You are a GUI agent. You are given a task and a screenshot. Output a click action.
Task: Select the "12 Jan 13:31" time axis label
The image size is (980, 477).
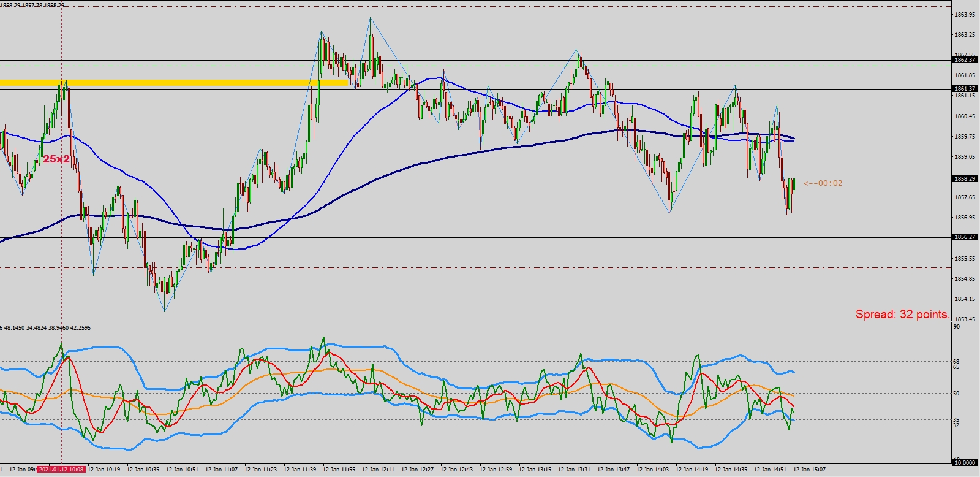[574, 470]
